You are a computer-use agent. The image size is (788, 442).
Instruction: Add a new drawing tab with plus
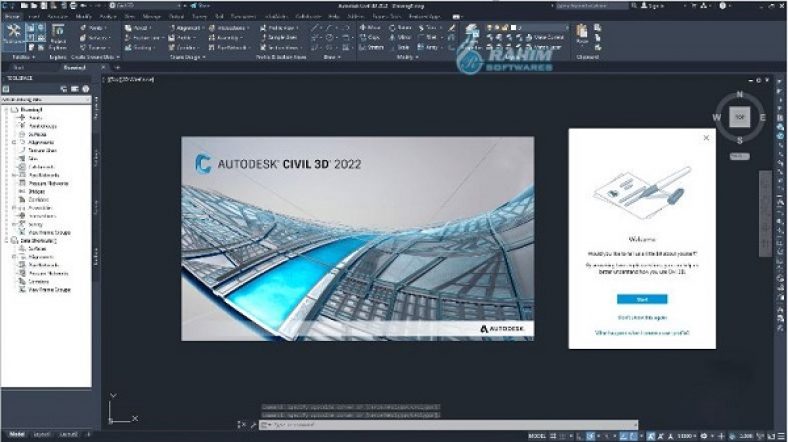point(118,67)
